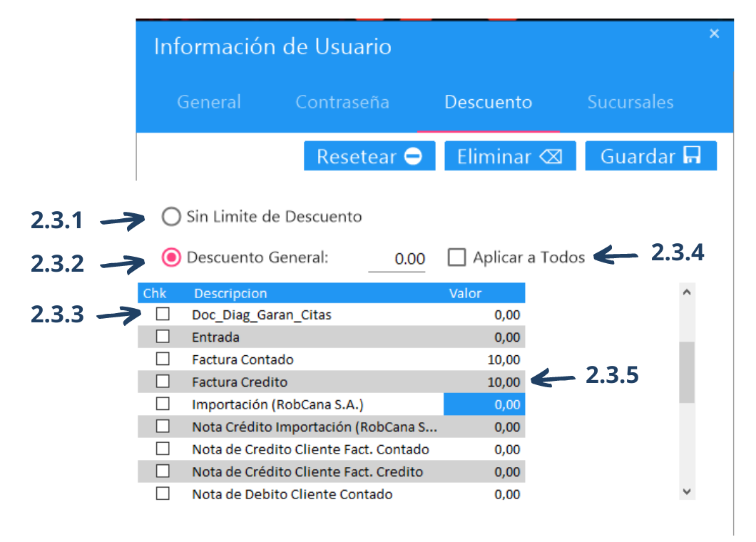Select the Factura Credito value cell
Screen dimensions: 756x542
tap(485, 382)
